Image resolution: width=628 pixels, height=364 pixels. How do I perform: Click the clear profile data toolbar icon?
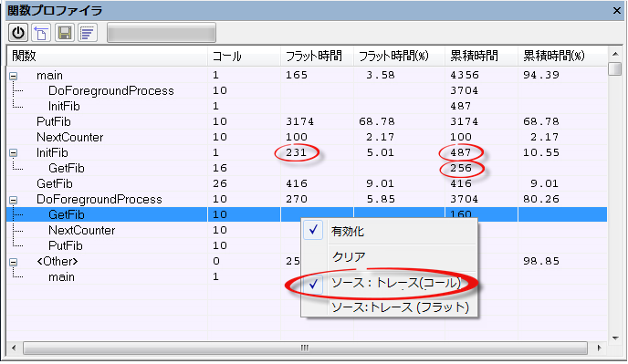point(41,33)
